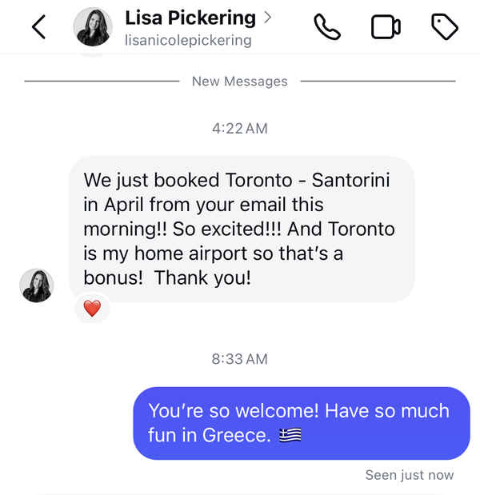Click the word "Santorini" in the message
Viewport: 480px width, 495px height.
(351, 180)
